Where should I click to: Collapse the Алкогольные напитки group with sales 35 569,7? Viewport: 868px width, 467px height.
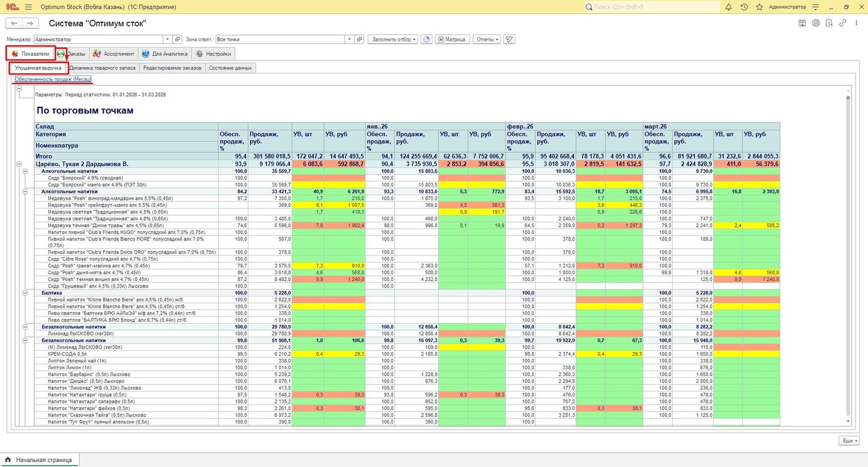25,171
